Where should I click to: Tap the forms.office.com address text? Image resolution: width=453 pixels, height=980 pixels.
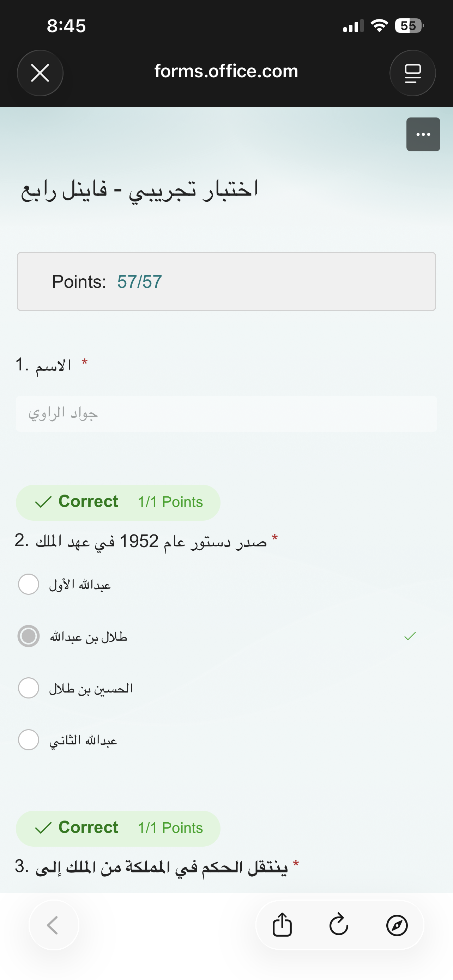pos(226,72)
